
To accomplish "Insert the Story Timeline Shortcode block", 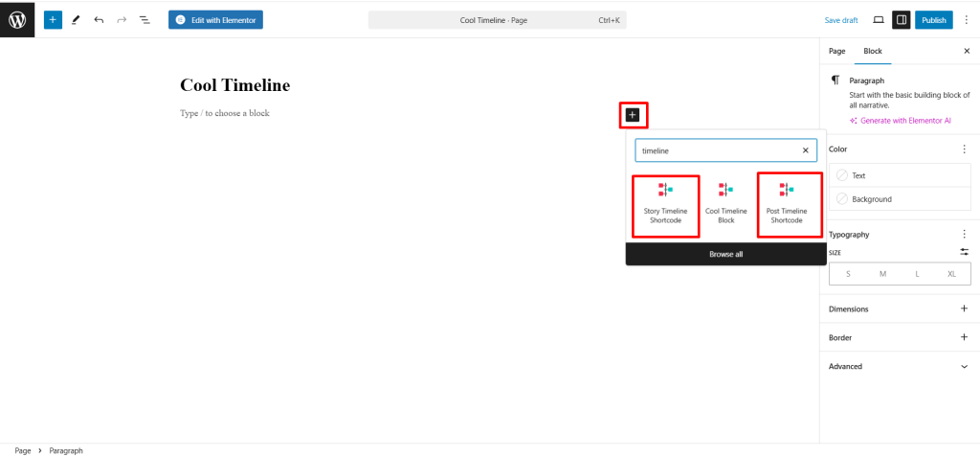I will [x=666, y=205].
